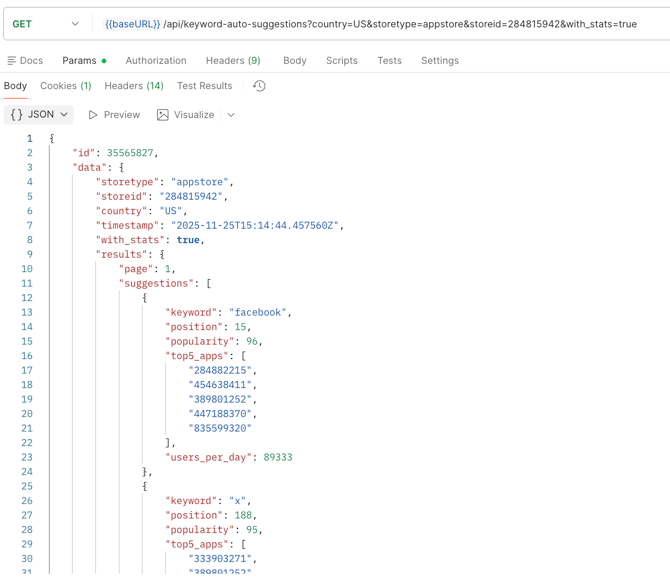The height and width of the screenshot is (577, 670).
Task: Expand the Visualize options chevron
Action: [x=231, y=115]
